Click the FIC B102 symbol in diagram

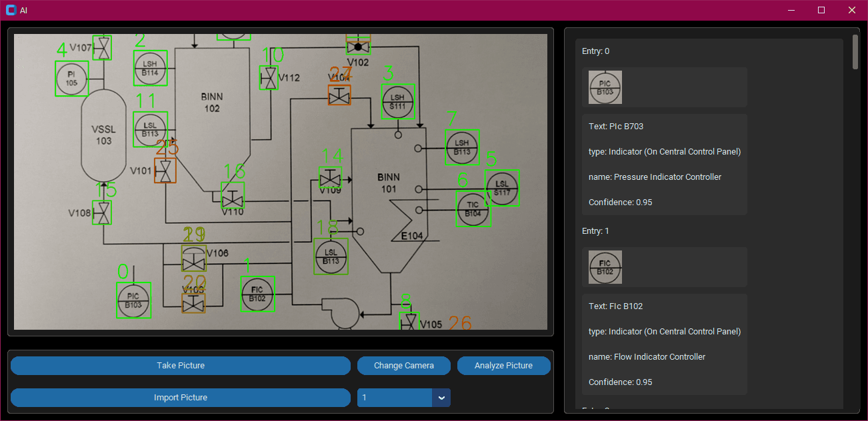coord(257,294)
